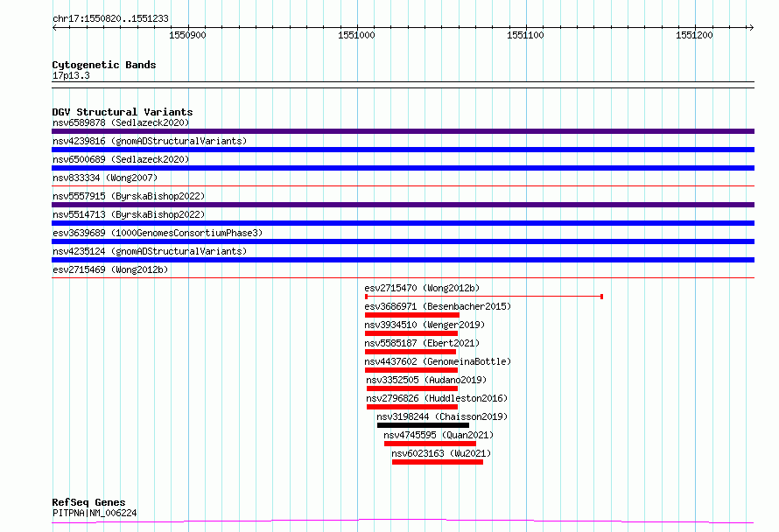Click the esv3686971 (Besenbacher2015) label
This screenshot has height=532, width=779.
point(438,306)
